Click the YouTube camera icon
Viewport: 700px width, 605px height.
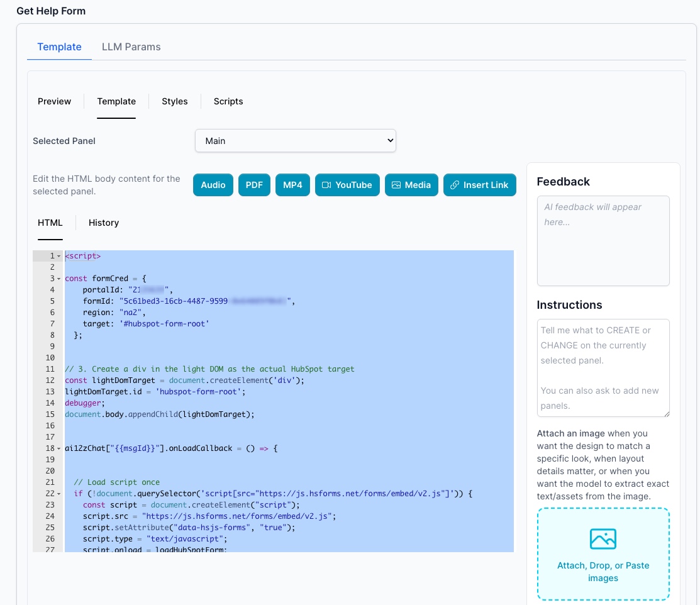tap(326, 185)
